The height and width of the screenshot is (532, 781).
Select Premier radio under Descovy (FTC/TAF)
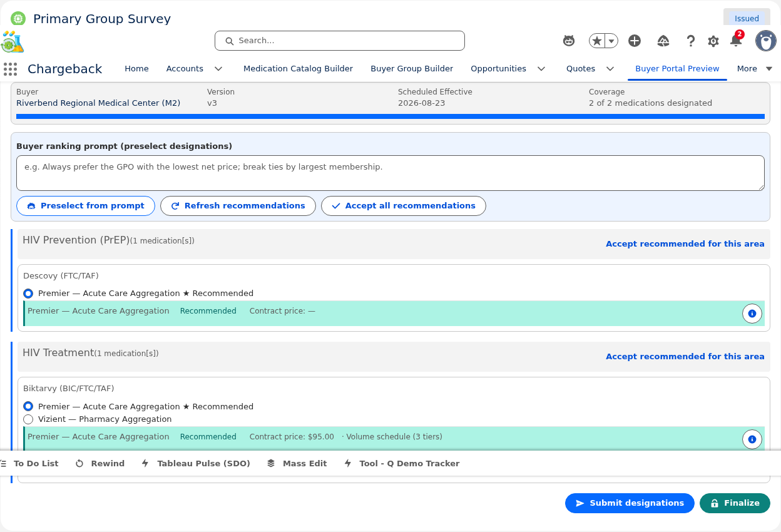pyautogui.click(x=28, y=294)
